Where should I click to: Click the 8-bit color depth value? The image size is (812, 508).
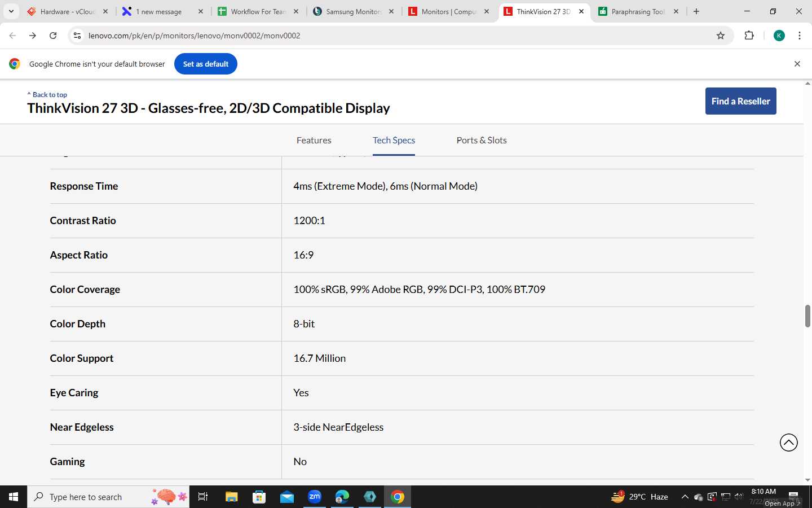304,324
